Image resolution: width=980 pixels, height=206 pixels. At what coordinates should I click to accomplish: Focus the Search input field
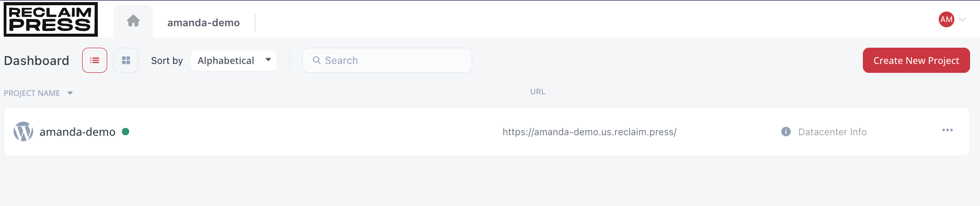387,60
